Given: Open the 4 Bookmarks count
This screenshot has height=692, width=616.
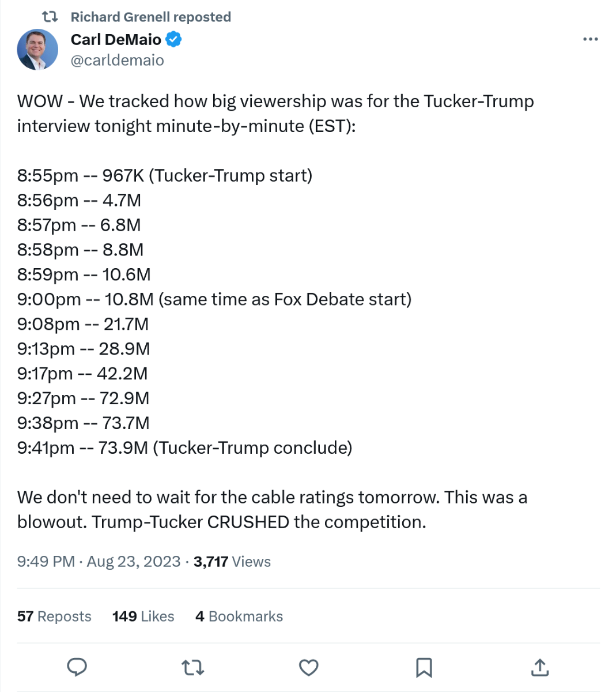Looking at the screenshot, I should tap(239, 616).
